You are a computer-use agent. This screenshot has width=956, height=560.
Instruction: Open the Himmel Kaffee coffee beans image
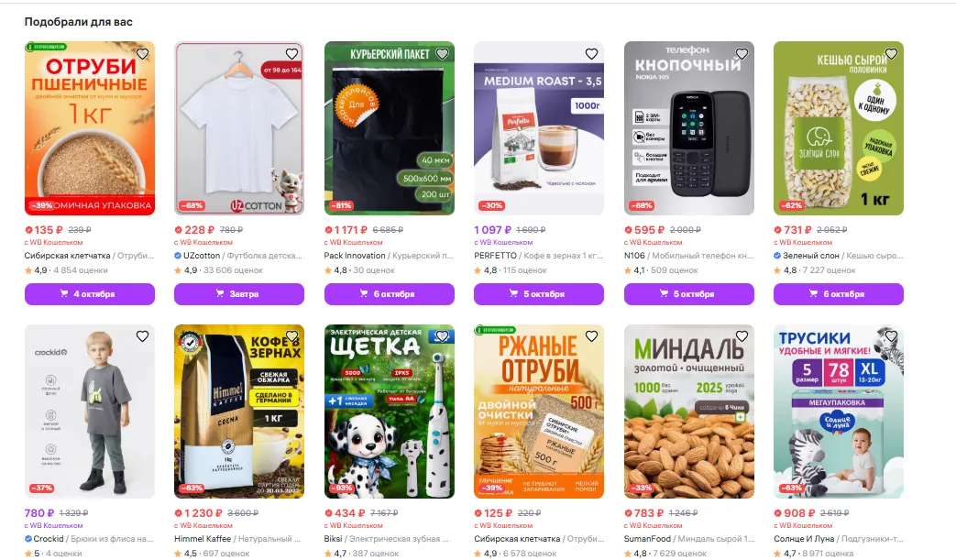239,412
